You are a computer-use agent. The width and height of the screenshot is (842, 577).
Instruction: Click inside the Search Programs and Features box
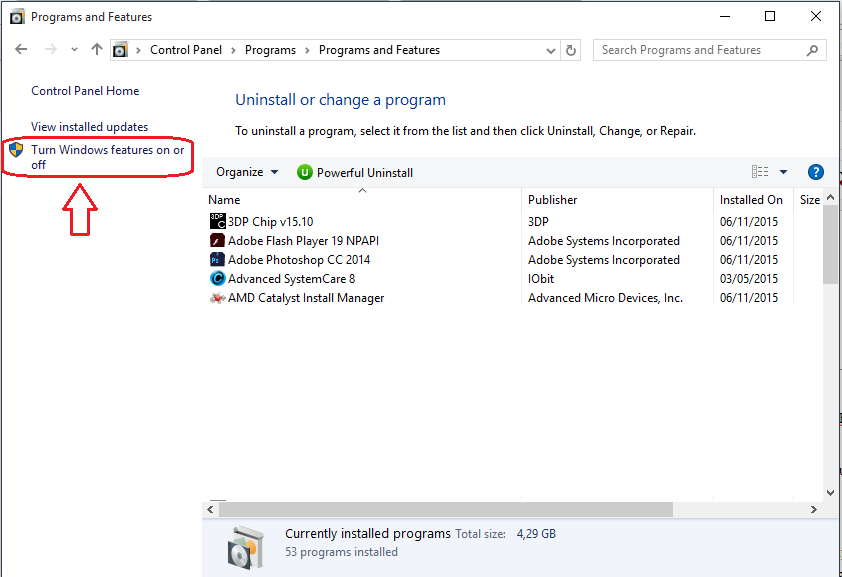700,49
